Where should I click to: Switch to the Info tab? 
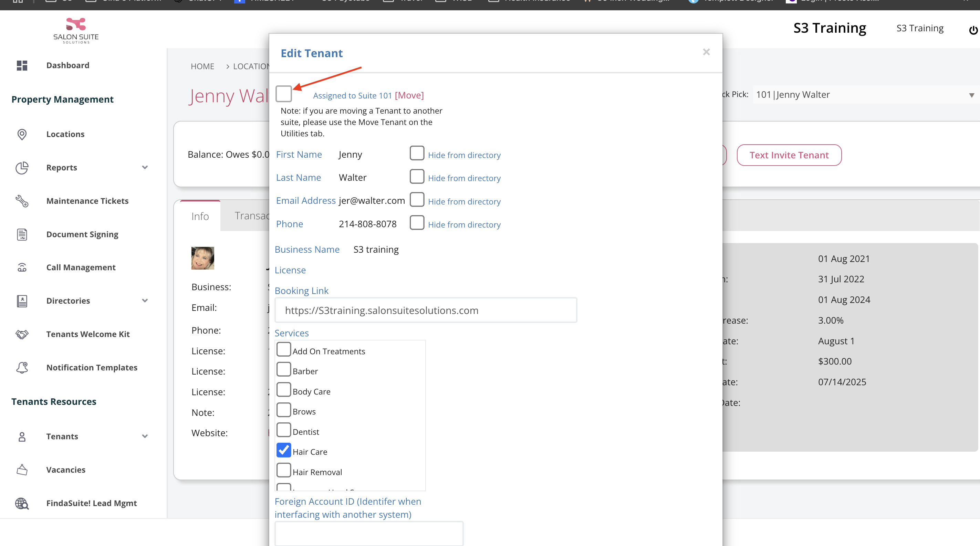click(x=200, y=216)
